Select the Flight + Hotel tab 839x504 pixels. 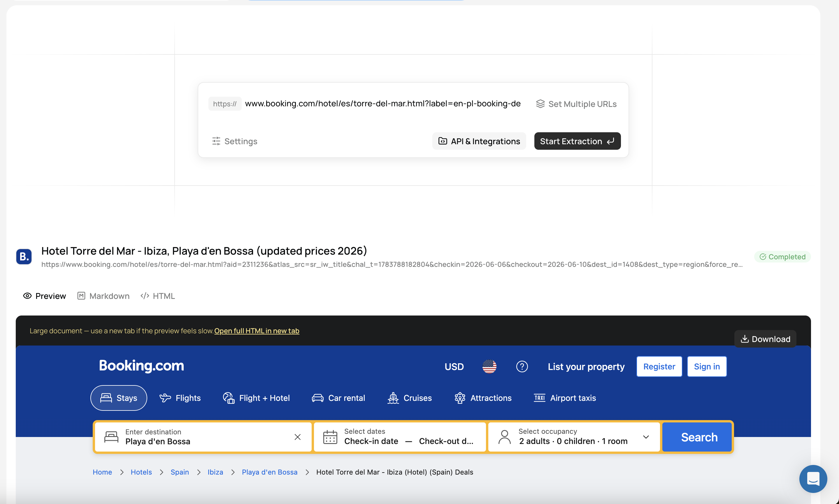[256, 398]
